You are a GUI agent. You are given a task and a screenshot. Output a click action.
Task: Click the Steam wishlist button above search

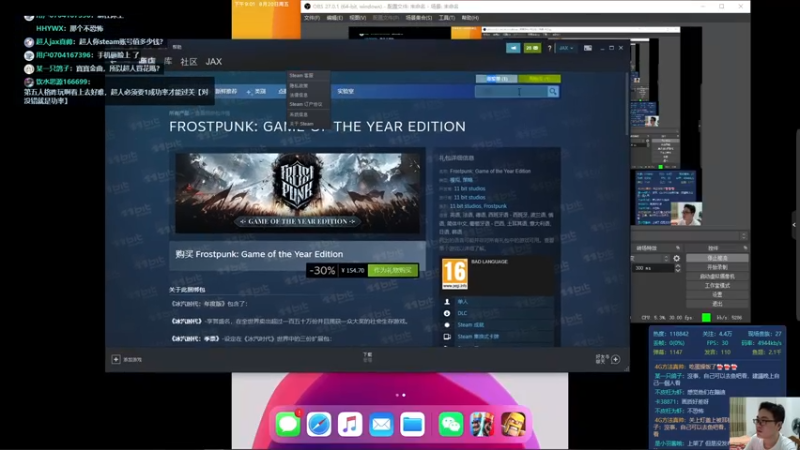[x=496, y=79]
